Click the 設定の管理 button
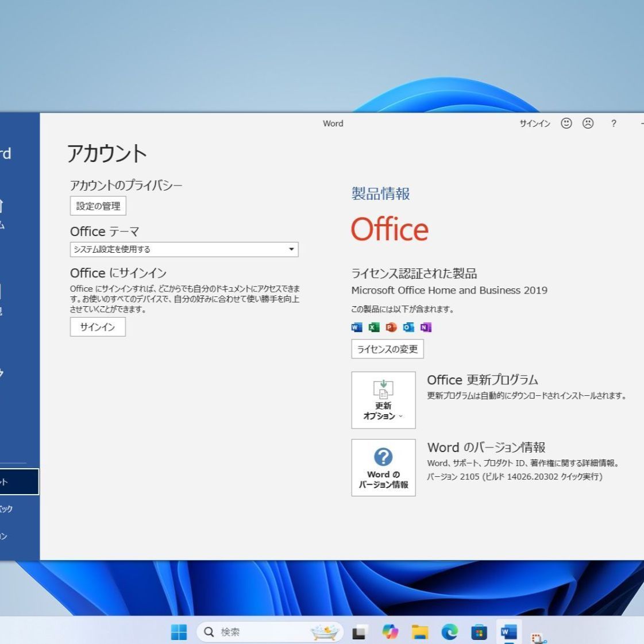This screenshot has width=644, height=644. [x=98, y=206]
